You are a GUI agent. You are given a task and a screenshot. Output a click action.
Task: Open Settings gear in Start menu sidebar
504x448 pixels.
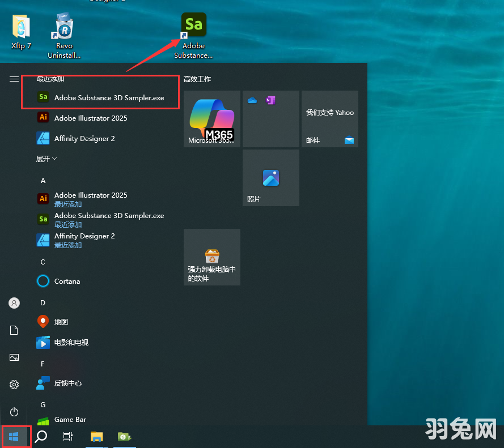(x=14, y=385)
